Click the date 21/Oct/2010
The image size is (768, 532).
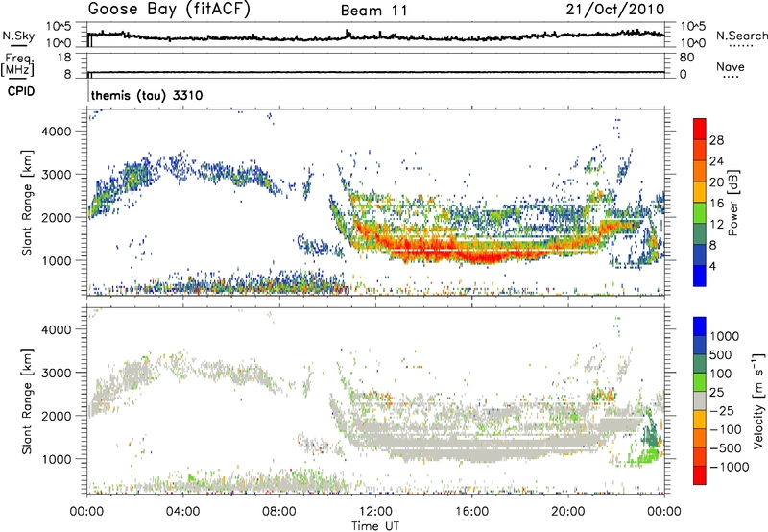click(x=615, y=10)
